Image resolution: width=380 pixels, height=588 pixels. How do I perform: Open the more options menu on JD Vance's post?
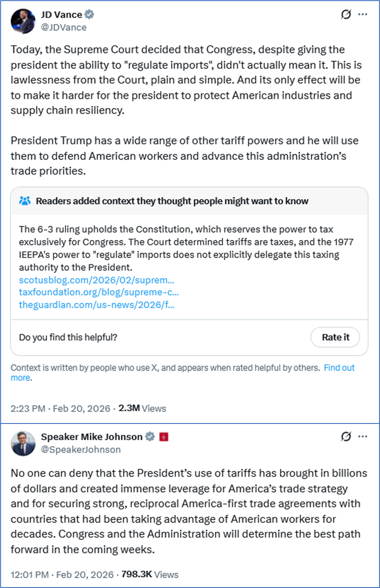[363, 14]
